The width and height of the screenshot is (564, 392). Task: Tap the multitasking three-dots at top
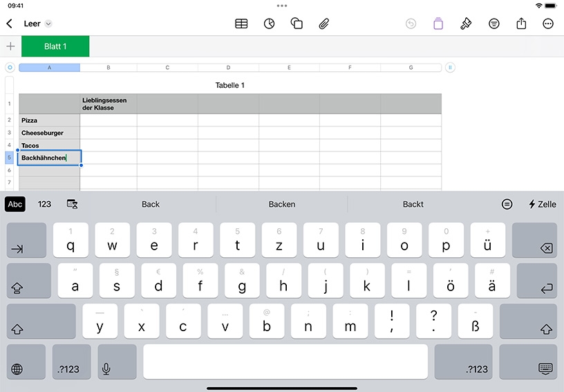click(282, 6)
